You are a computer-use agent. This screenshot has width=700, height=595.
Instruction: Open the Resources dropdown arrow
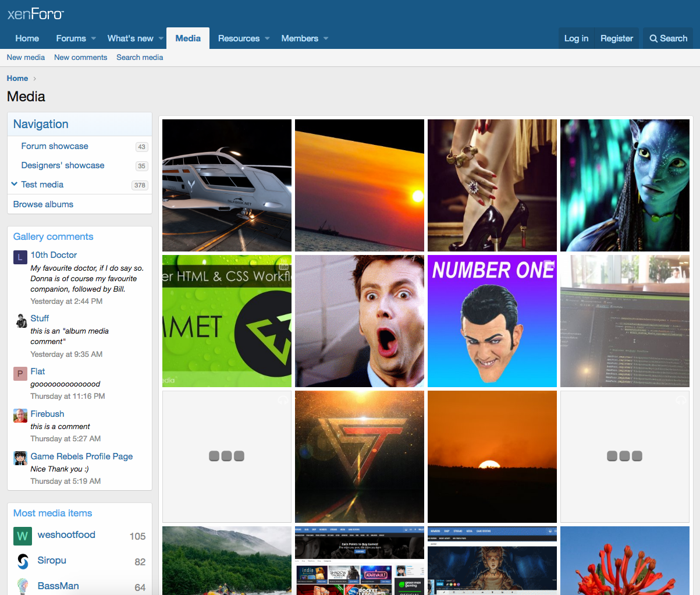point(267,38)
